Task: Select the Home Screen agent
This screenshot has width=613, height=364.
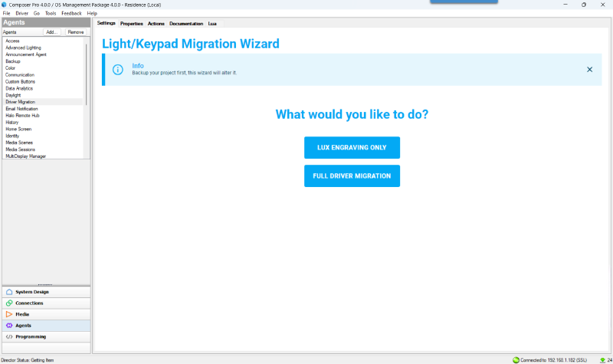Action: tap(18, 129)
